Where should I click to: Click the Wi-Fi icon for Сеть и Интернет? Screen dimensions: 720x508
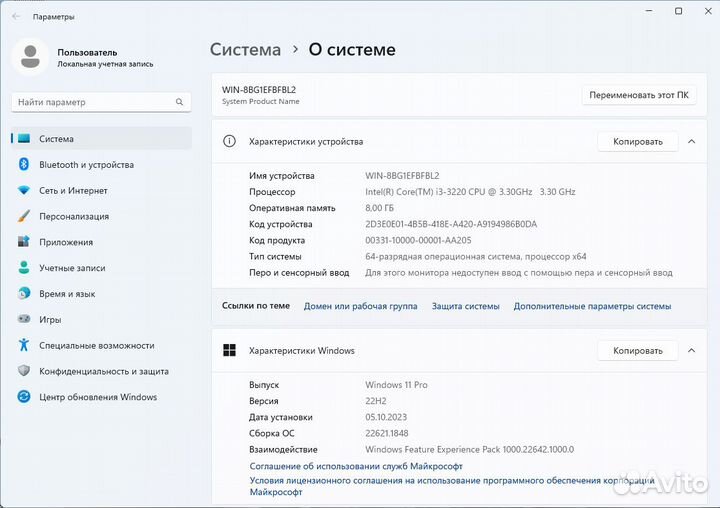24,190
